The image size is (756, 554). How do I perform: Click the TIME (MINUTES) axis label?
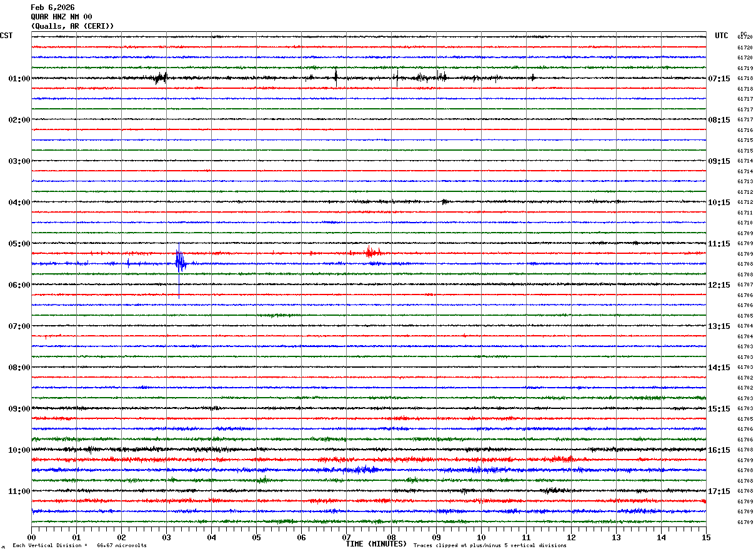point(376,544)
